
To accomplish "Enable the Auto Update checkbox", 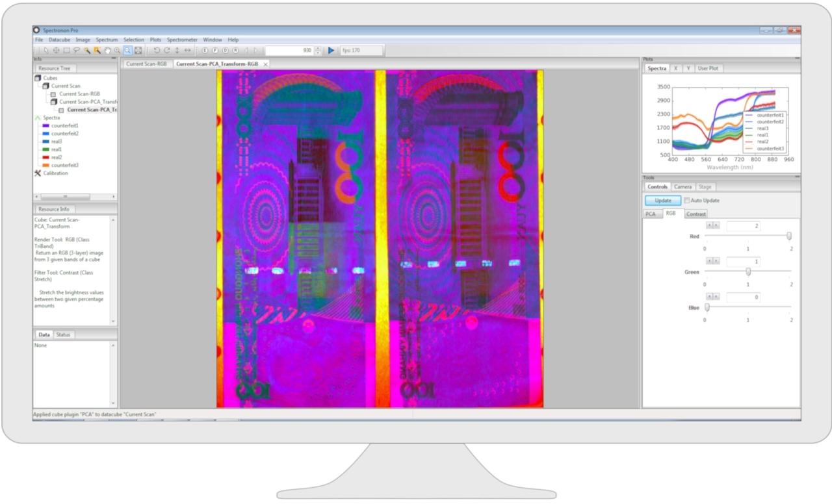I will coord(687,200).
